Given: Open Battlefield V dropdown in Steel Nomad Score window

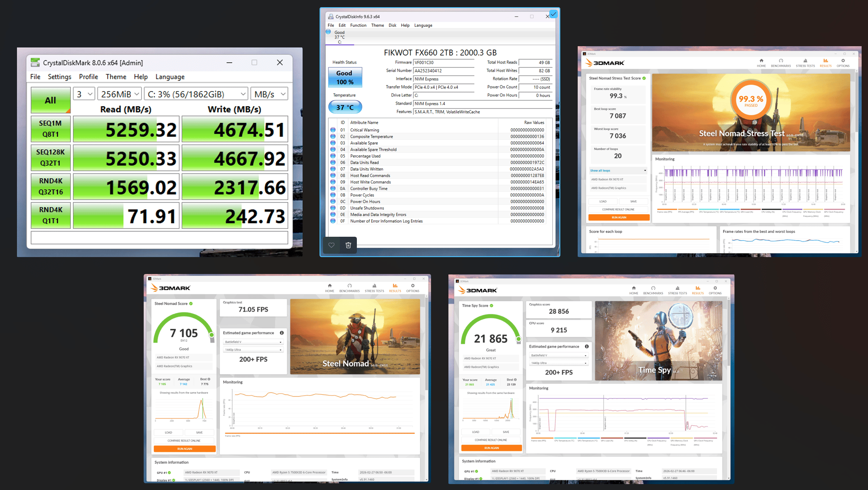Looking at the screenshot, I should click(253, 342).
